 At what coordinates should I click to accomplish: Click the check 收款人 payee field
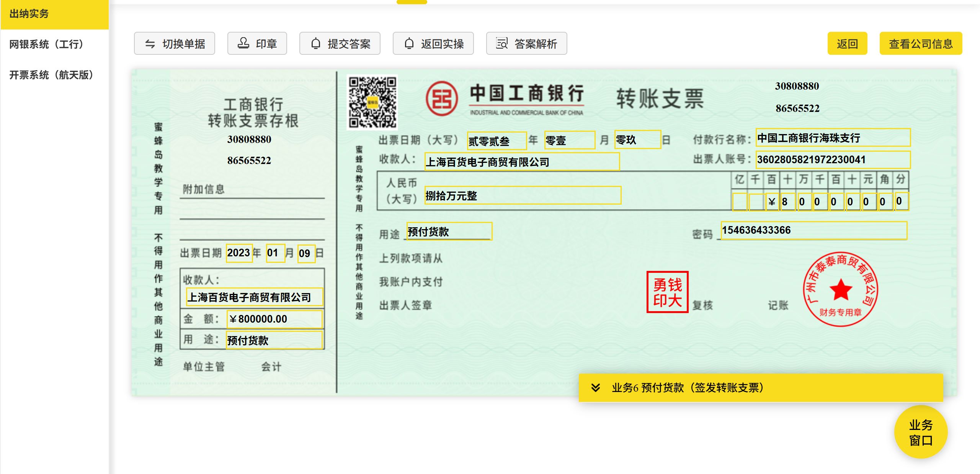coord(522,162)
